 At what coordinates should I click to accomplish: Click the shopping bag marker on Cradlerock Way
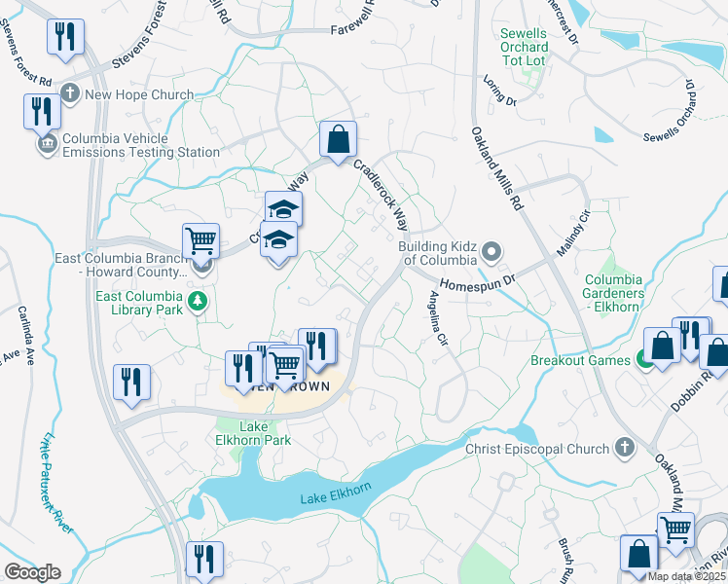tap(338, 138)
